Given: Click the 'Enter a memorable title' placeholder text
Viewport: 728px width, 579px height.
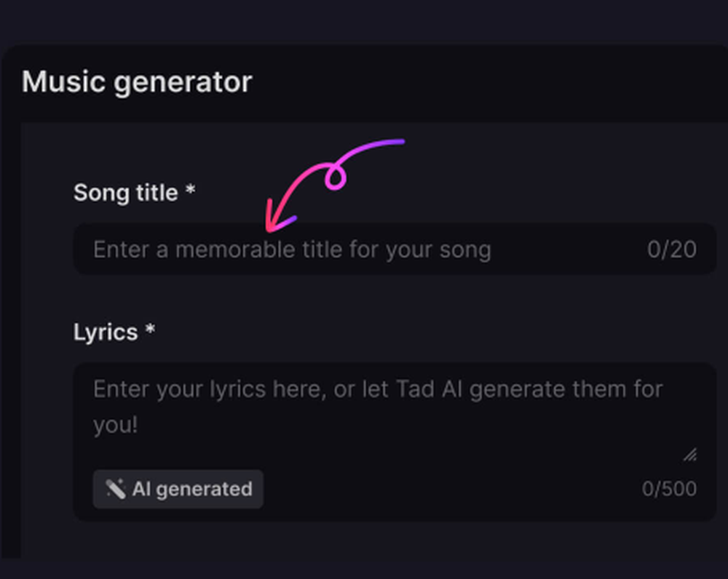Looking at the screenshot, I should [x=292, y=249].
